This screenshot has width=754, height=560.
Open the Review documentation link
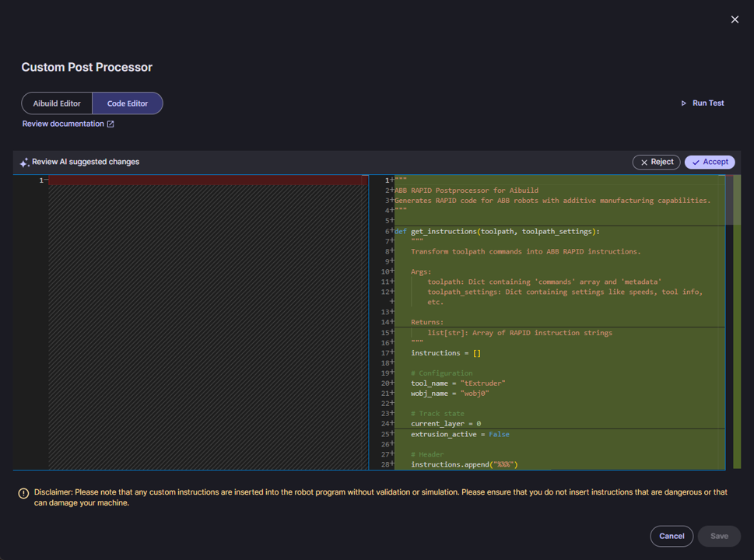click(x=63, y=124)
